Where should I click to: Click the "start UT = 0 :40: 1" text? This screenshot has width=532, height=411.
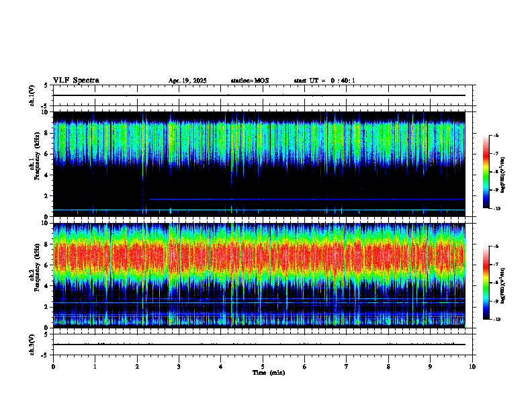click(x=324, y=81)
